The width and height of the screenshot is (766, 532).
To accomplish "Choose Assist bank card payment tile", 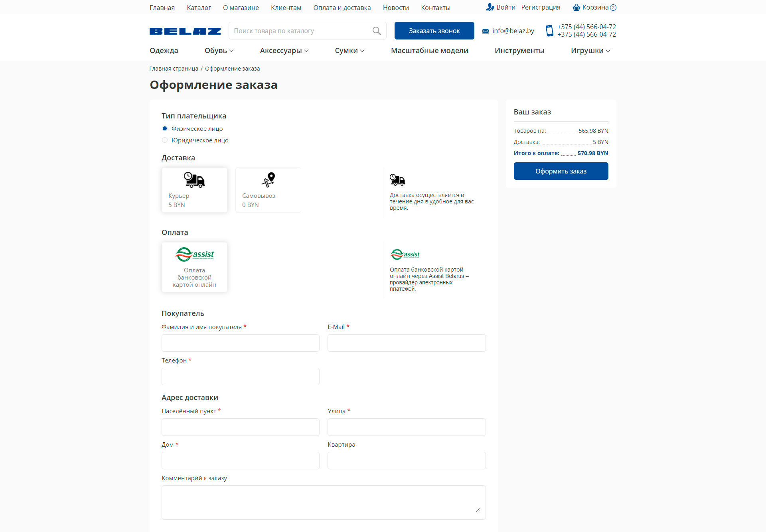I will [x=194, y=267].
